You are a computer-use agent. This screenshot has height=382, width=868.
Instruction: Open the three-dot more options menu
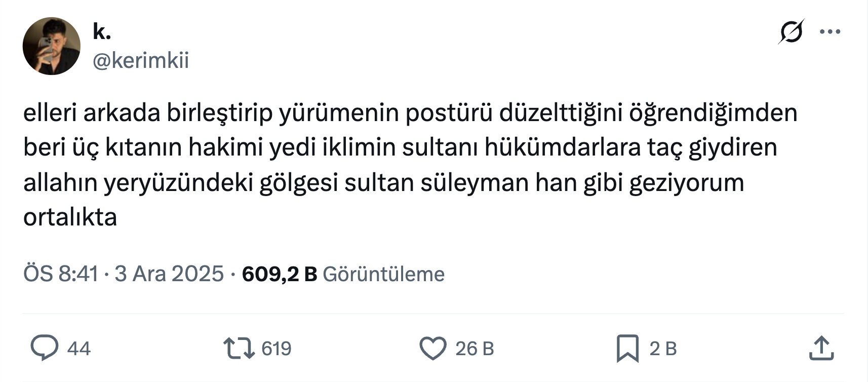830,32
